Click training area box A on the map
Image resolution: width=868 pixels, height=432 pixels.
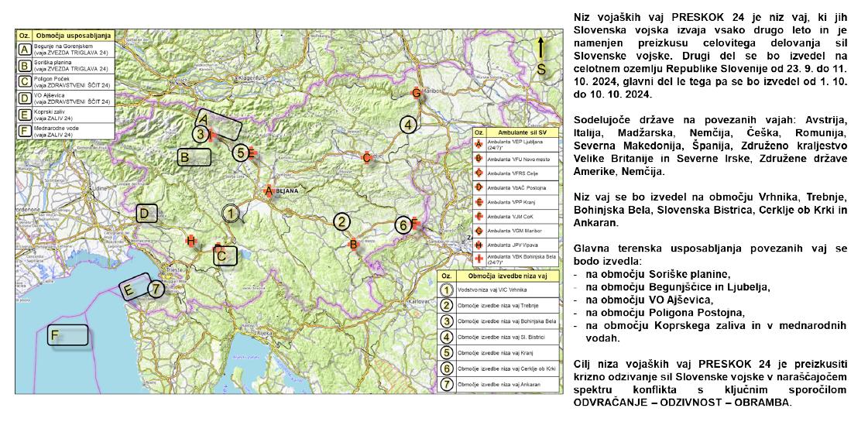coord(219,124)
